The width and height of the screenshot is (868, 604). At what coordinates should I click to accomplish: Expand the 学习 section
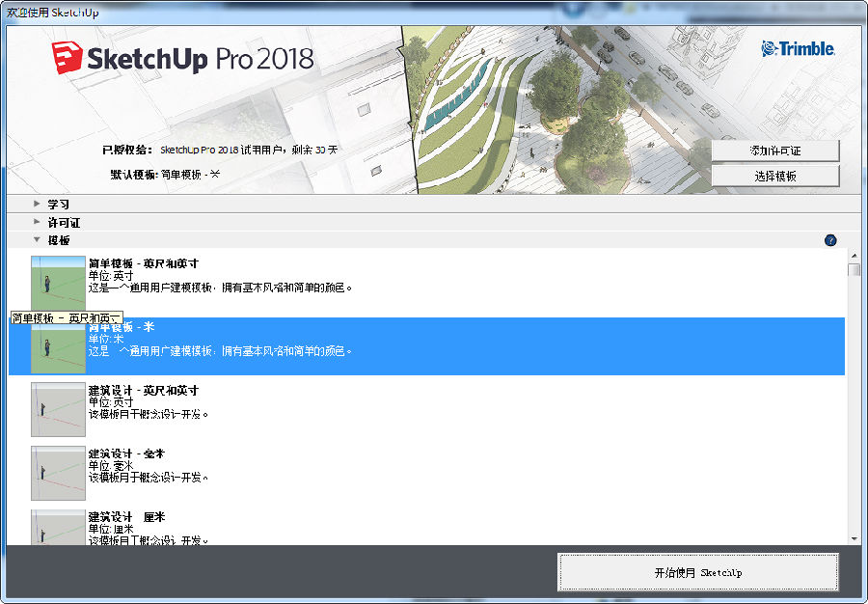click(x=37, y=204)
